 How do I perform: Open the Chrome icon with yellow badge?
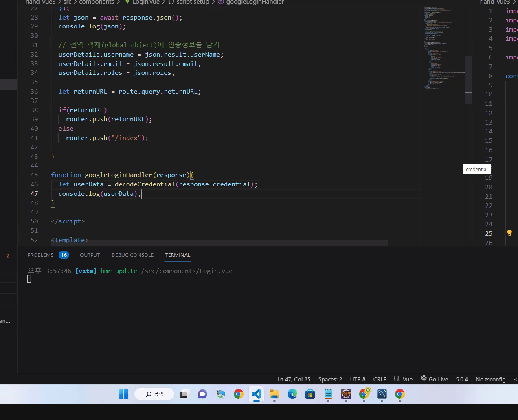[x=364, y=393]
